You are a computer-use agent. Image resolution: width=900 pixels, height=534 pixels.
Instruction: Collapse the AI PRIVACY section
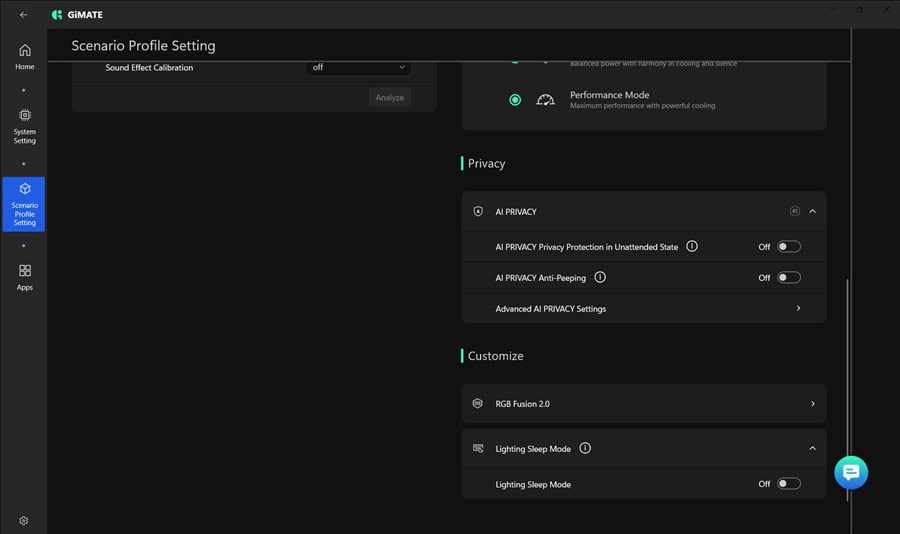coord(812,211)
